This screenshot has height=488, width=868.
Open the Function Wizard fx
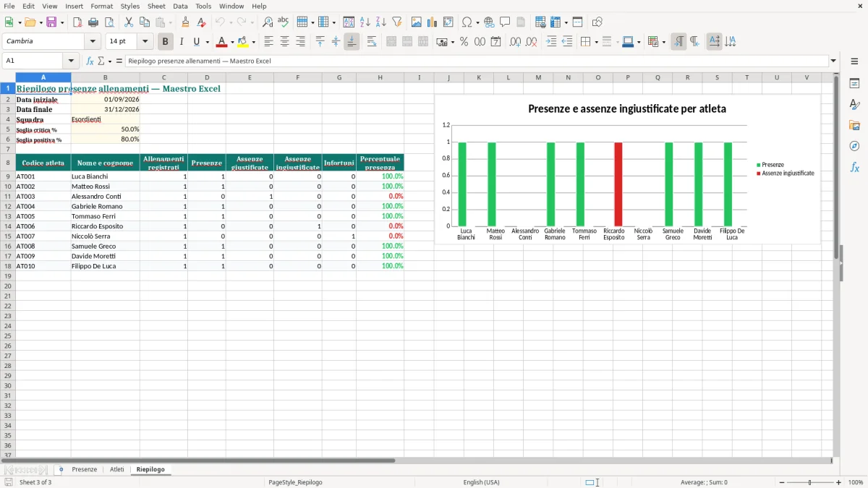pos(90,61)
